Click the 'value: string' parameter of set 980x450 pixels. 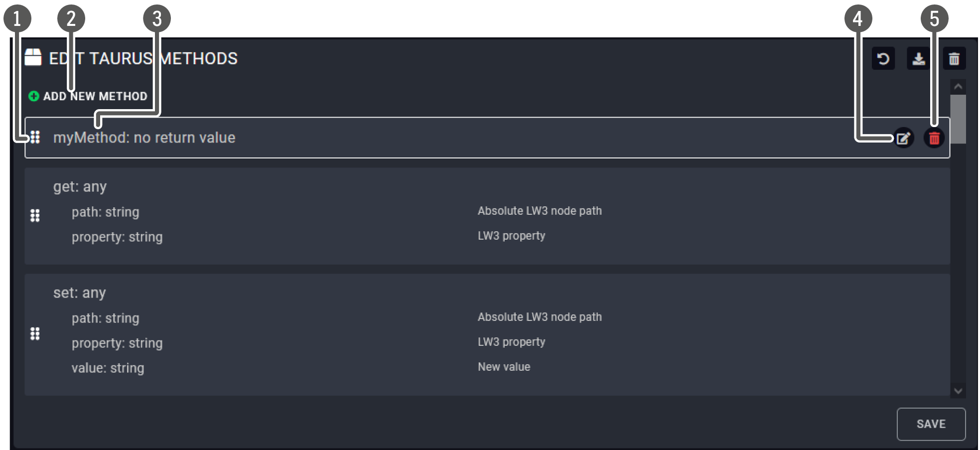click(x=108, y=368)
